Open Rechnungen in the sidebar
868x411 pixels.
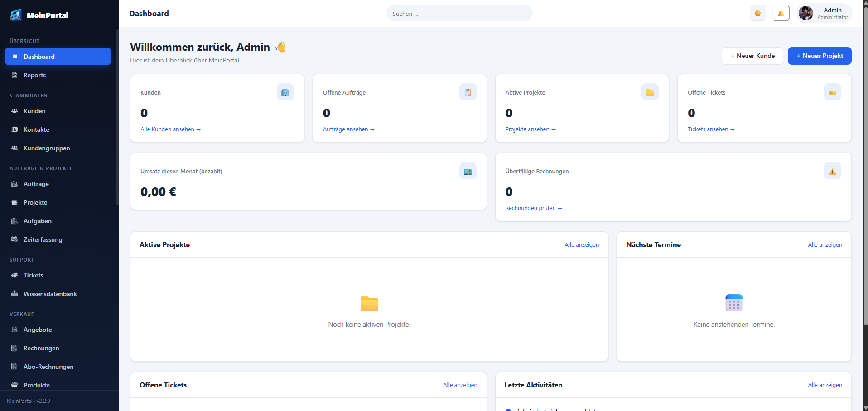pyautogui.click(x=58, y=348)
